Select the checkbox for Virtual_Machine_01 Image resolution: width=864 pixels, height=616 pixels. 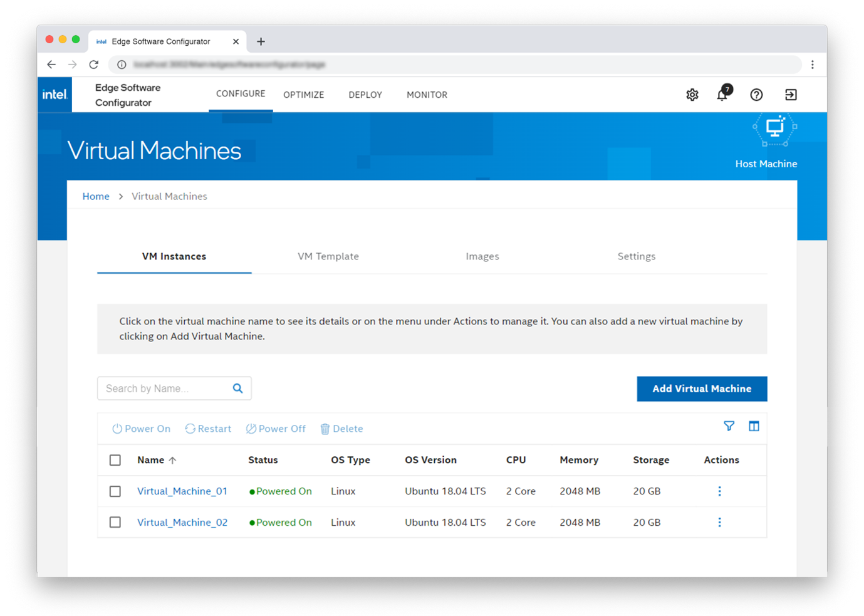point(115,491)
